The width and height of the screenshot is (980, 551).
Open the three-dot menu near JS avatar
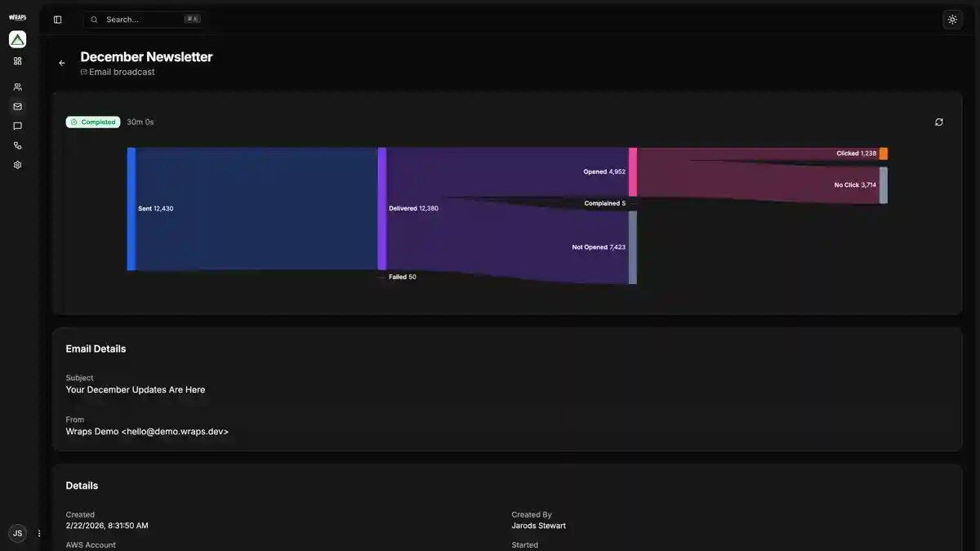point(38,532)
